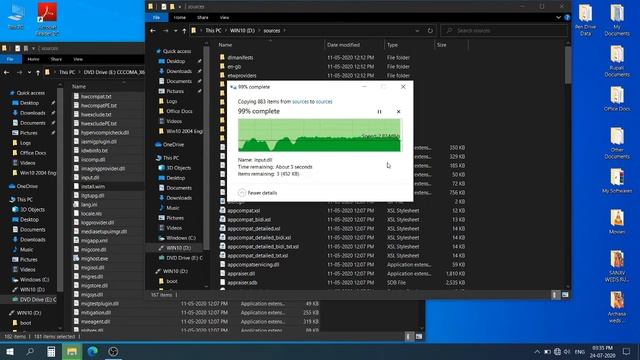Open Office Docs desktop folder
The width and height of the screenshot is (640, 360).
pyautogui.click(x=617, y=98)
